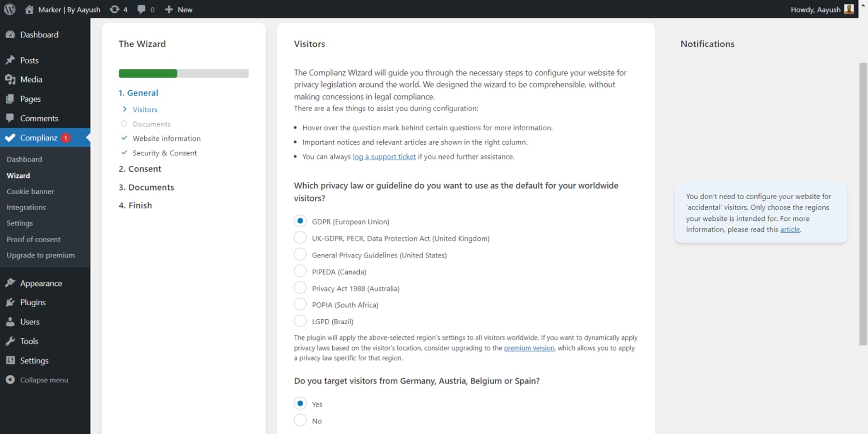
Task: Click the Plugins icon in the sidebar
Action: click(x=11, y=302)
